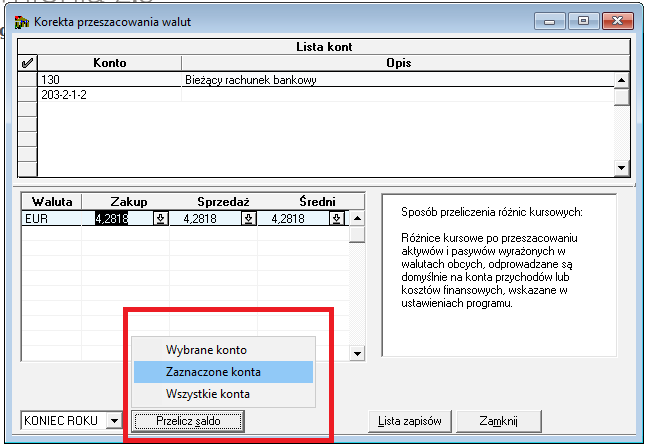Viewport: 646px width, 447px height.
Task: Click the currency table scrollbar thumb
Action: (357, 234)
